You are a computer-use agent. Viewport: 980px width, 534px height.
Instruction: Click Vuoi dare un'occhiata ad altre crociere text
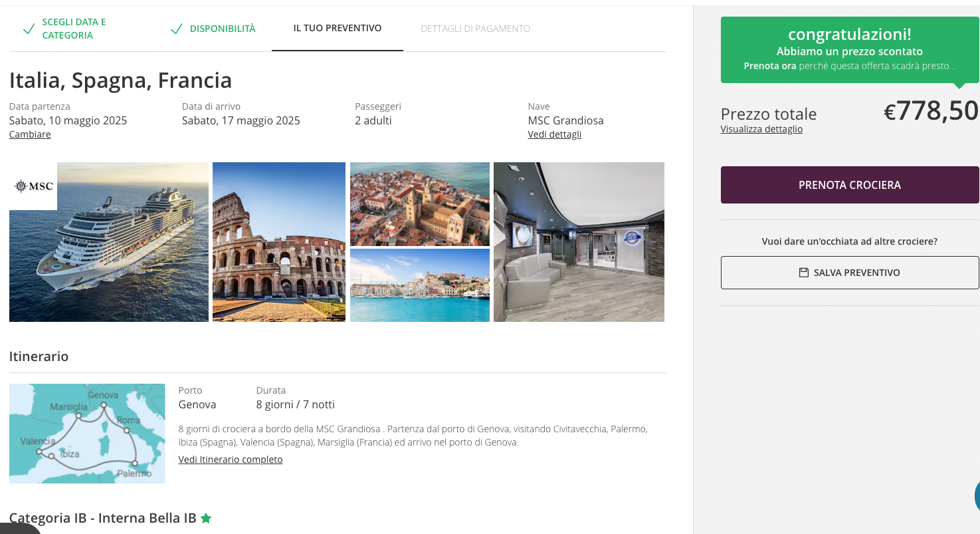pos(850,241)
